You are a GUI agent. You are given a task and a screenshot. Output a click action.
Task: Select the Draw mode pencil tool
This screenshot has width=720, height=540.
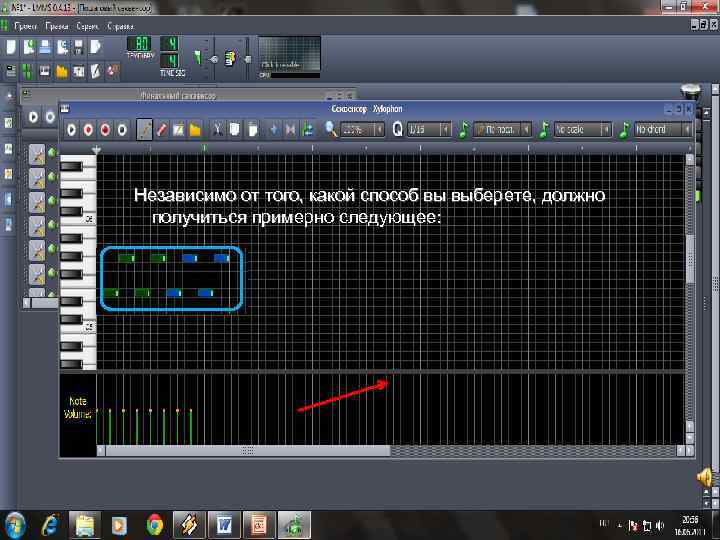pyautogui.click(x=145, y=130)
